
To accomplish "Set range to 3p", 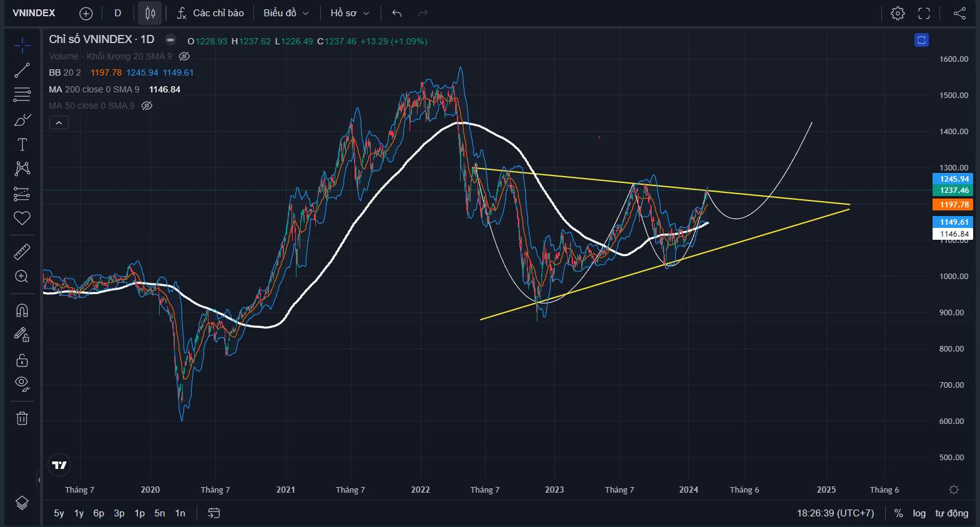I will 119,513.
